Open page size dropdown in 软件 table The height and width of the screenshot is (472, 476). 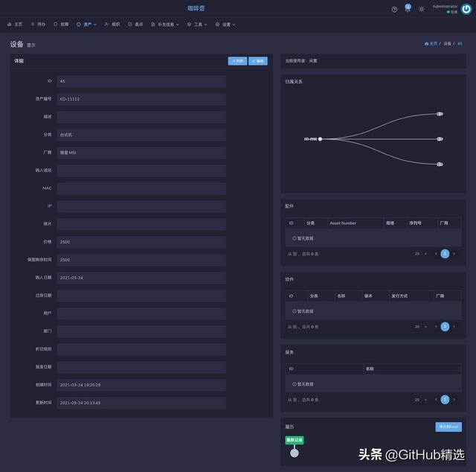[421, 327]
